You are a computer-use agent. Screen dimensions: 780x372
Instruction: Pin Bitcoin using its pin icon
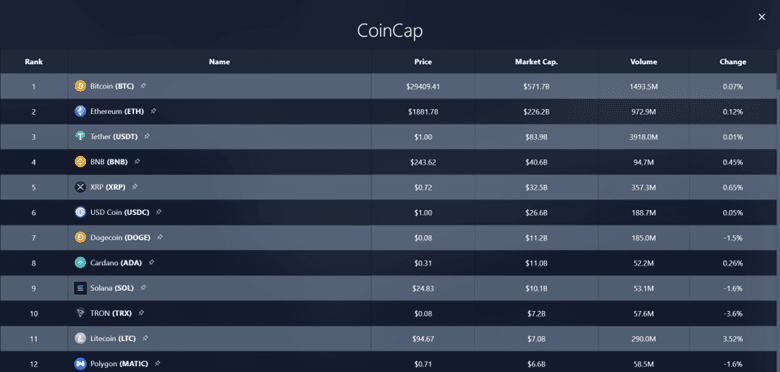pyautogui.click(x=143, y=86)
